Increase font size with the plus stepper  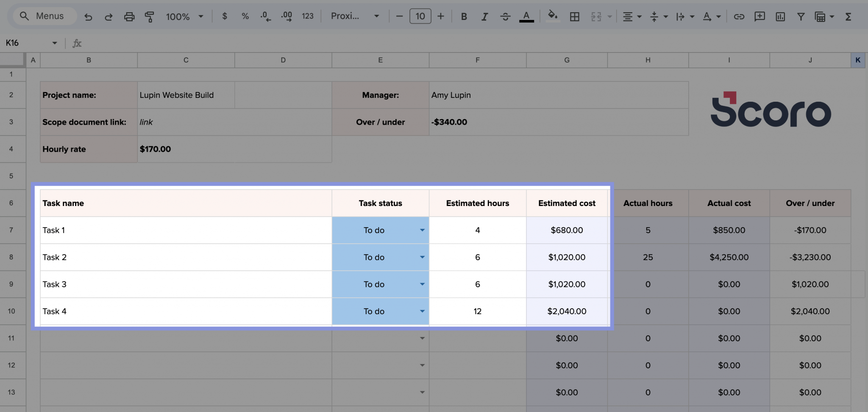click(441, 16)
